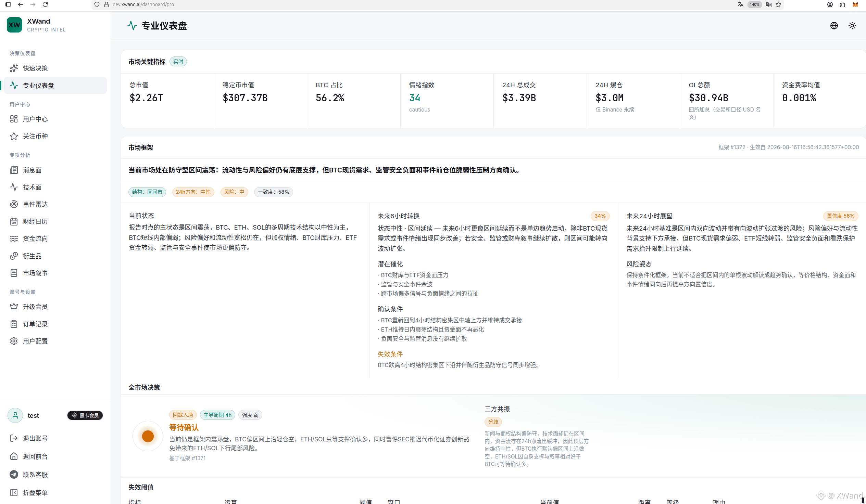The width and height of the screenshot is (866, 504).
Task: Click the 黑卡会员 badge
Action: [x=85, y=415]
